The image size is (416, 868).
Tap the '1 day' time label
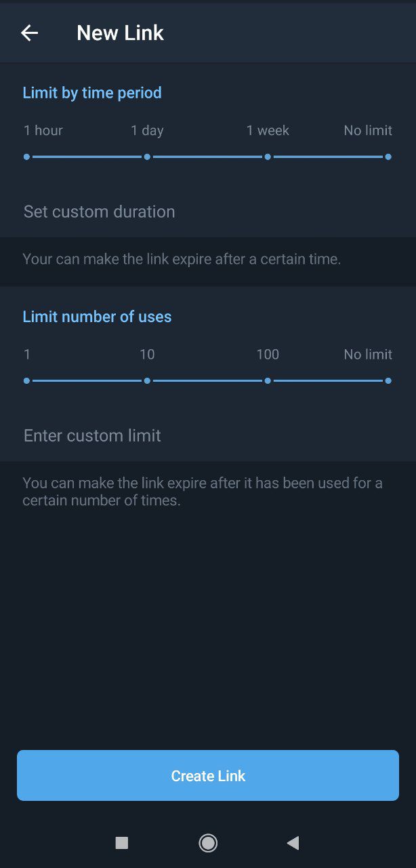tap(147, 130)
